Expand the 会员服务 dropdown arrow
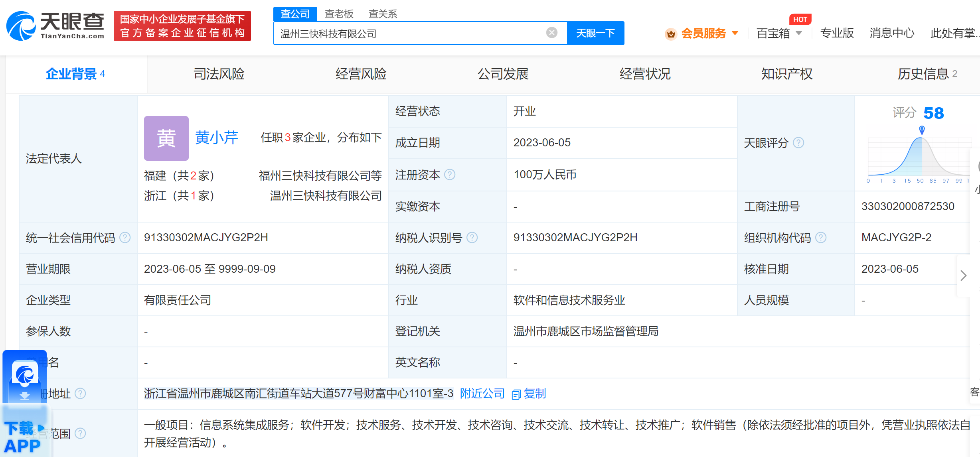 click(735, 33)
